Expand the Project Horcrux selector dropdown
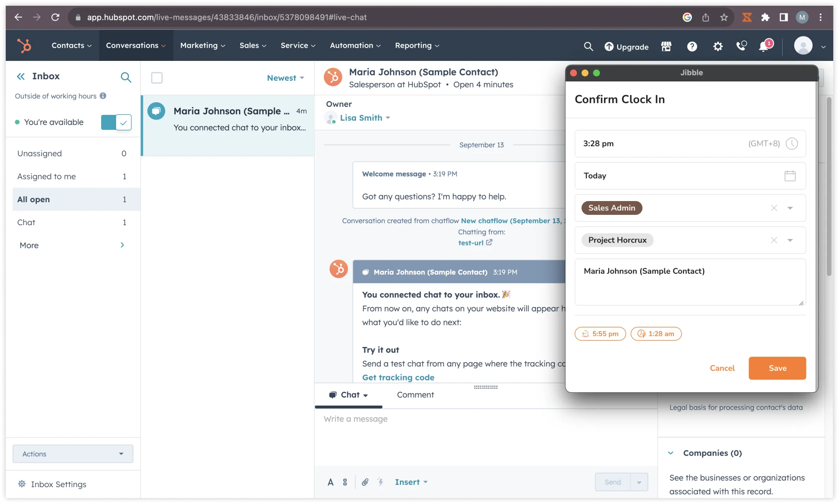Viewport: 839px width, 504px height. (790, 240)
